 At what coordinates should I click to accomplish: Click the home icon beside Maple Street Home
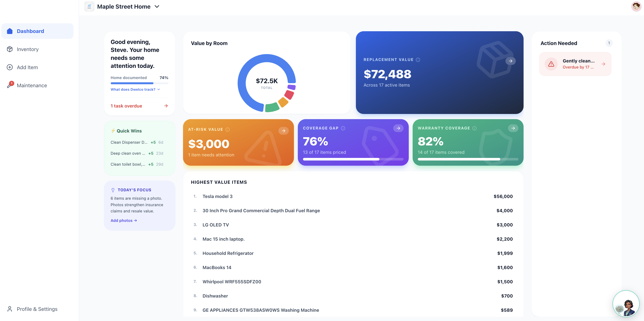point(89,6)
